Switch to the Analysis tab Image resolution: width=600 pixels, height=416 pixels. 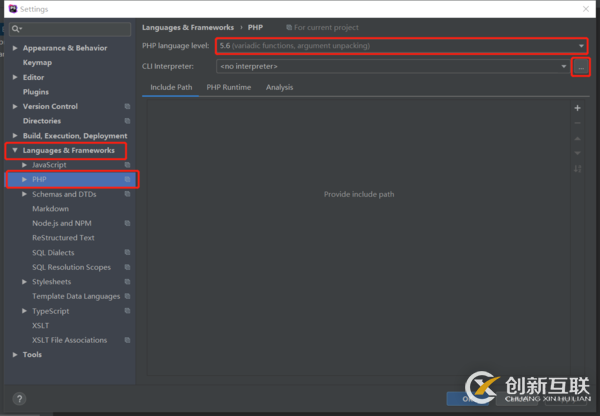[280, 88]
